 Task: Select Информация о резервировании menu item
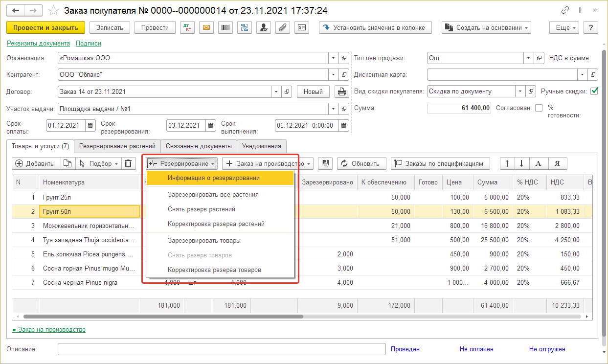click(x=213, y=178)
